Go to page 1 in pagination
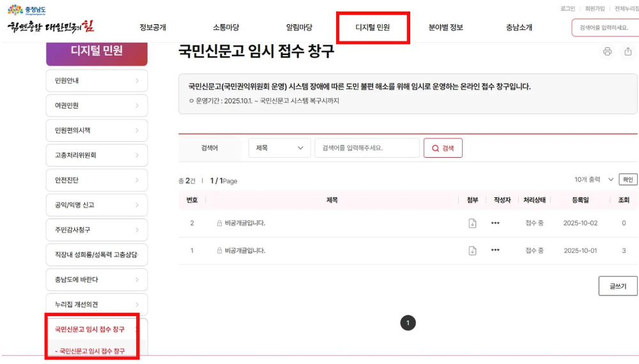The height and width of the screenshot is (364, 639). click(x=408, y=323)
